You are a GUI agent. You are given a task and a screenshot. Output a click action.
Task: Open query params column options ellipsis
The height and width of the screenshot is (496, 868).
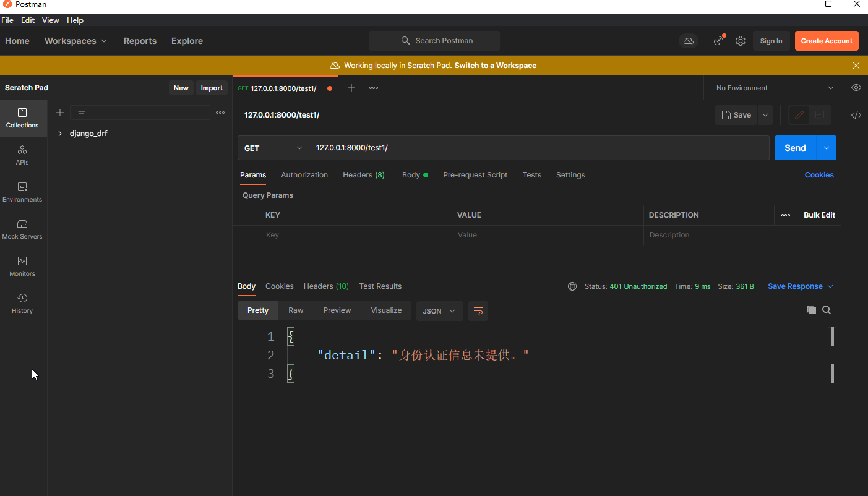(786, 215)
